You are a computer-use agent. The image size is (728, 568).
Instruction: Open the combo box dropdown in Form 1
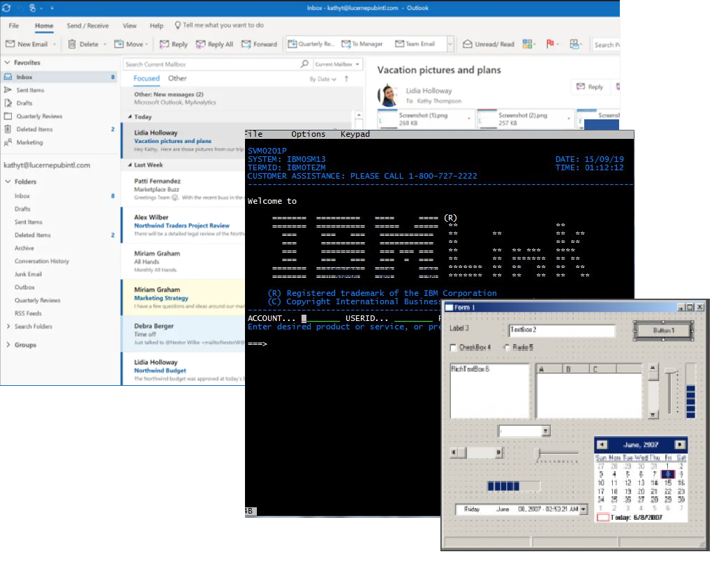point(546,431)
